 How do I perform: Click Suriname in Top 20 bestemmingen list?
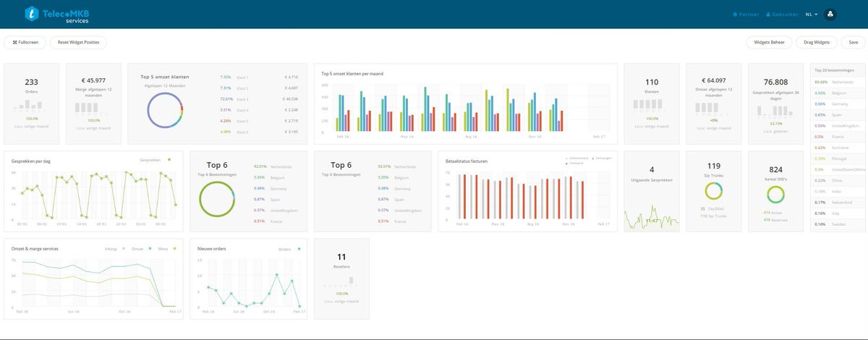840,147
